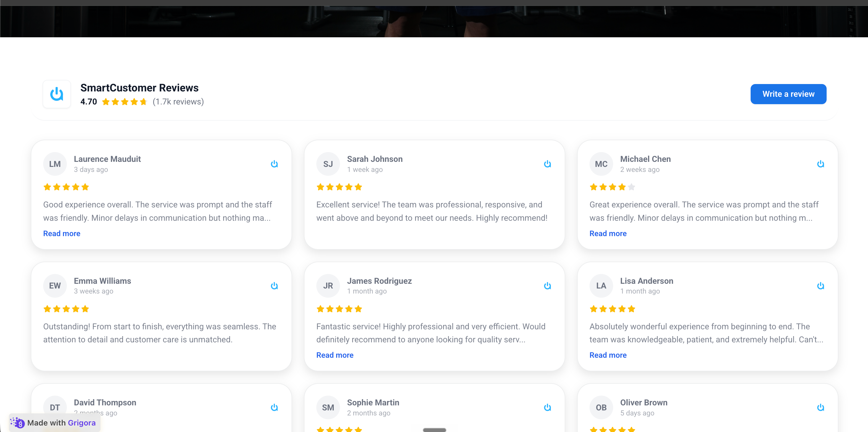Click the name "Laurence Mauduit"
This screenshot has height=432, width=868.
[x=107, y=159]
